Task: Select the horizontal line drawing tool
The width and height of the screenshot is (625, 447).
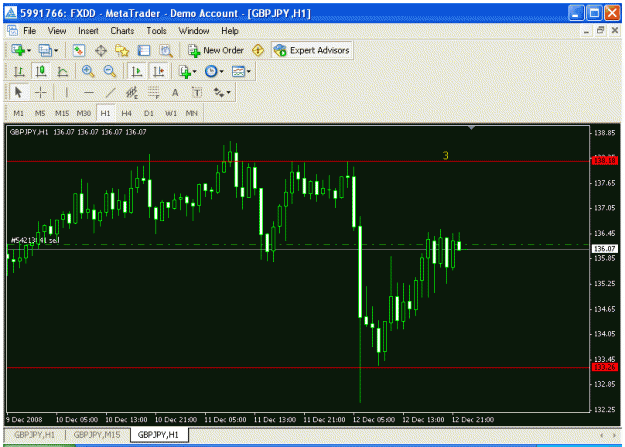Action: pos(89,93)
